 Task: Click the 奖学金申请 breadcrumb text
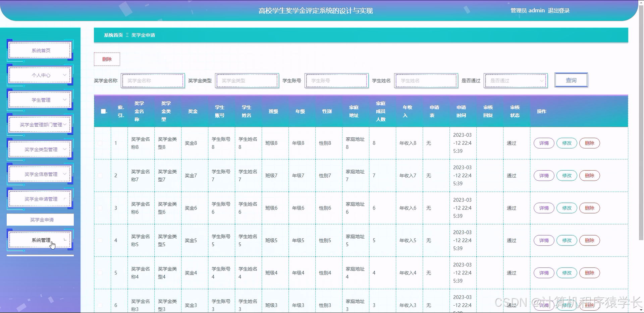[x=143, y=35]
